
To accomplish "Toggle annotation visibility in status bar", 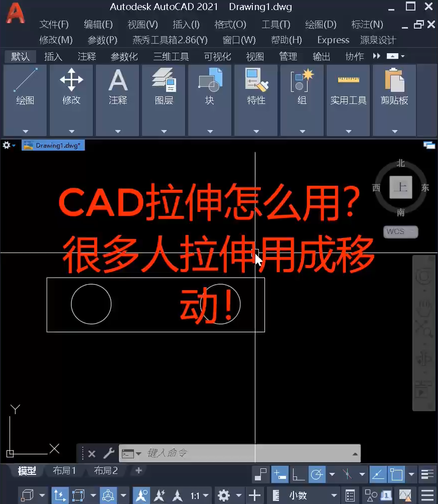I will [x=141, y=495].
